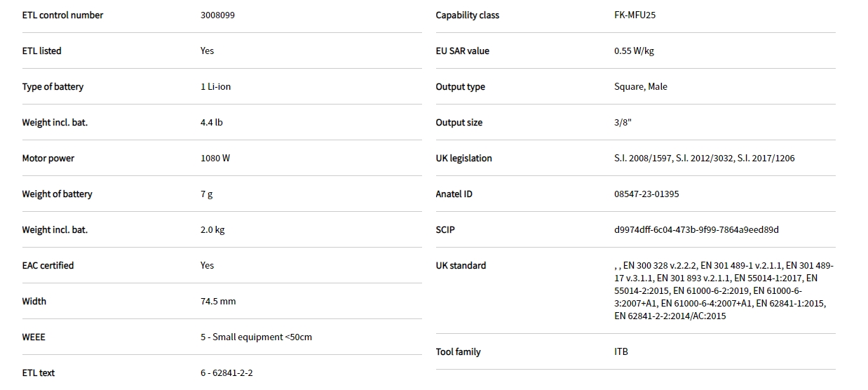Click the UK legislation S.I. values
The height and width of the screenshot is (390, 868).
point(704,159)
